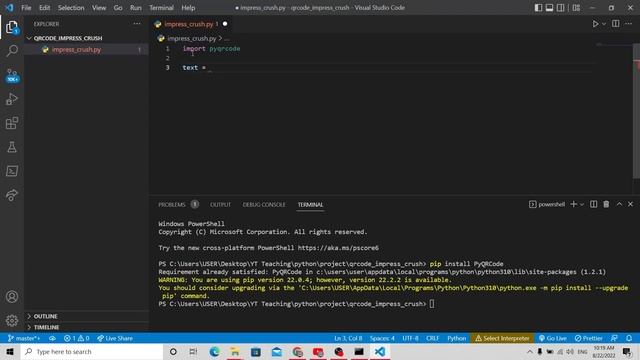Open the Testing flask view
640x360 pixels.
[x=12, y=147]
